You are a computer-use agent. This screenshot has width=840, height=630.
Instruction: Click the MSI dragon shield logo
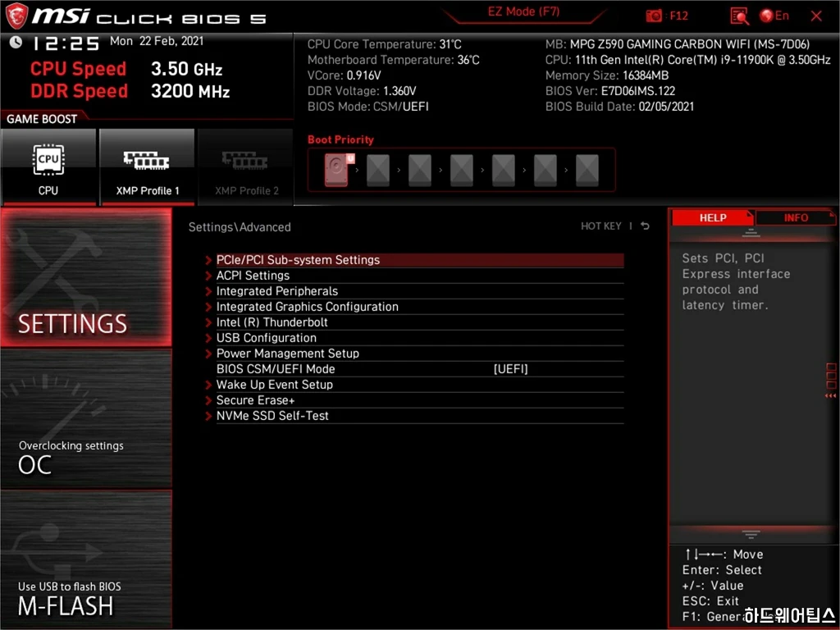[x=16, y=16]
